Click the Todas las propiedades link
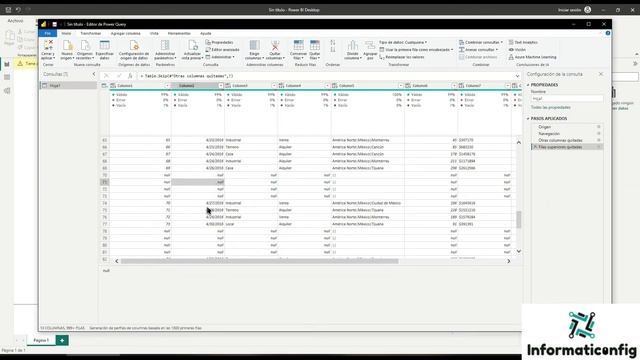This screenshot has width=640, height=360. tap(551, 107)
